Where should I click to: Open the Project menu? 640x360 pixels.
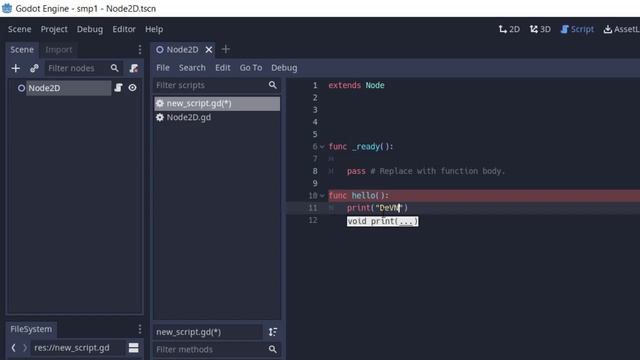click(x=54, y=29)
